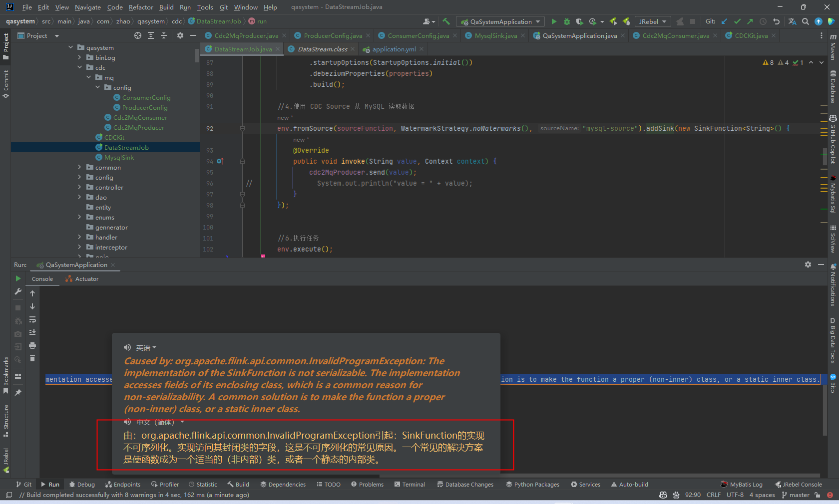Open the Refactor menu
The width and height of the screenshot is (839, 504).
141,7
